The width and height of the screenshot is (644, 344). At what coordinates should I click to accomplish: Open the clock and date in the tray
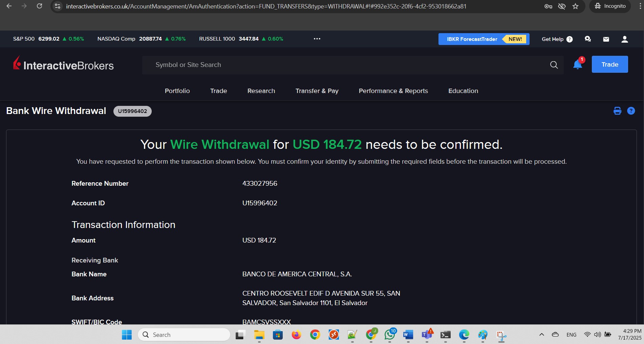tap(629, 334)
